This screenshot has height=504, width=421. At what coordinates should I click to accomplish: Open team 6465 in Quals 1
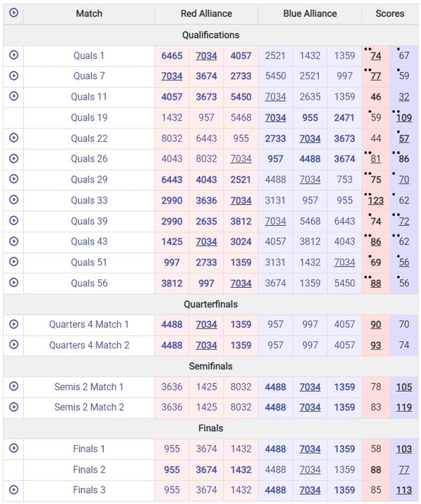click(x=172, y=56)
